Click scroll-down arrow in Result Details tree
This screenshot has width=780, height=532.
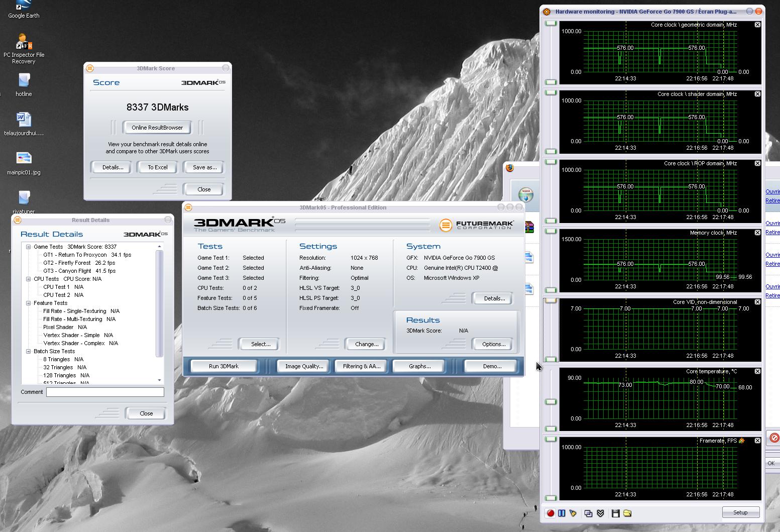tap(160, 380)
